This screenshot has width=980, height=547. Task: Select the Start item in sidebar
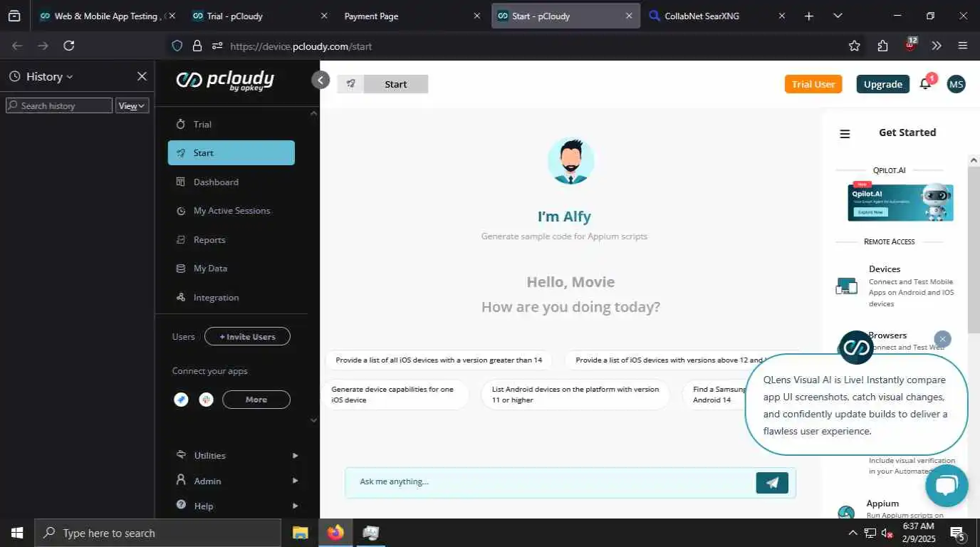click(x=231, y=153)
